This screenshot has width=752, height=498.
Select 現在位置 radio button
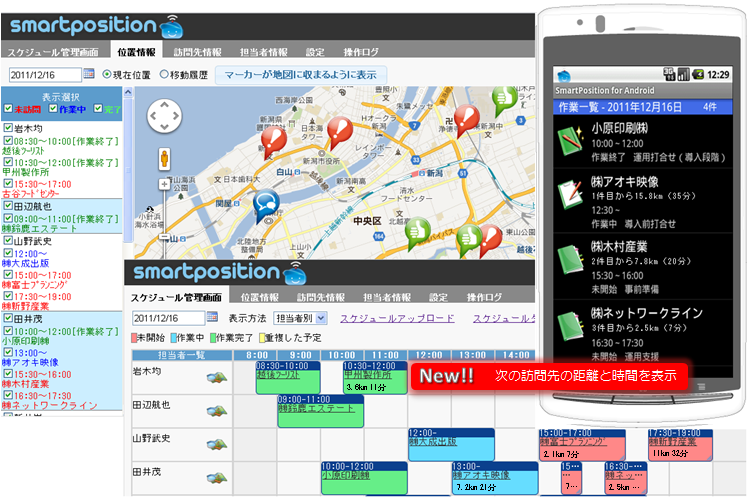click(x=106, y=74)
